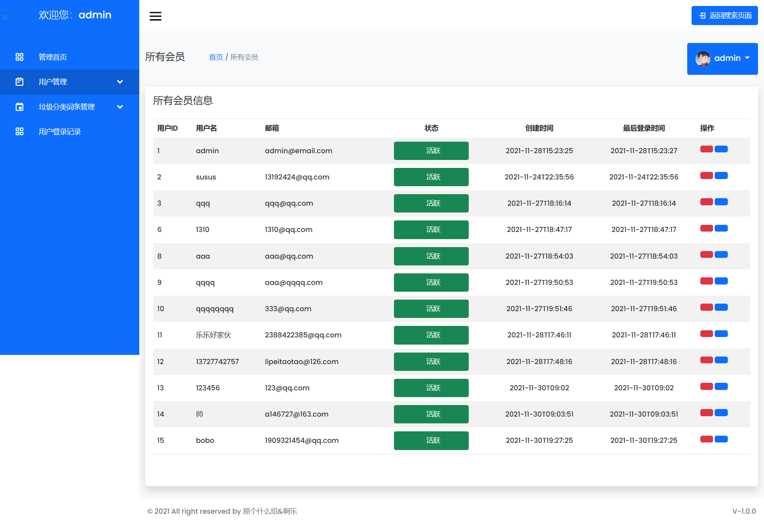Expand the 用户管理 chevron arrow
Viewport: 764px width, 532px height.
point(120,82)
